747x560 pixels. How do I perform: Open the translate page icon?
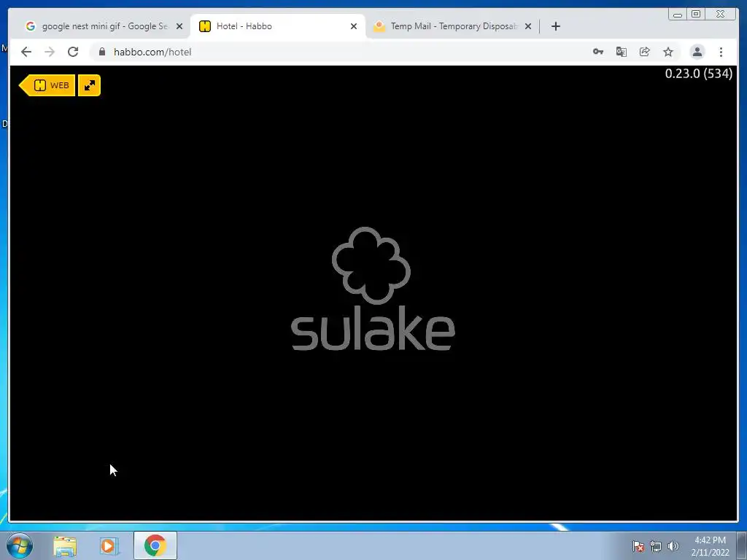point(622,52)
